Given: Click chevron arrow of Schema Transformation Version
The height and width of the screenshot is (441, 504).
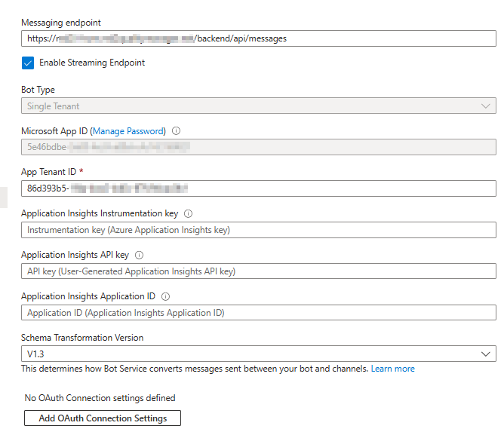Looking at the screenshot, I should [x=486, y=354].
